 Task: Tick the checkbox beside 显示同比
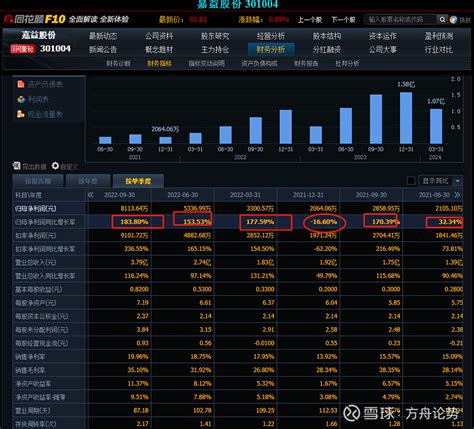[x=411, y=181]
